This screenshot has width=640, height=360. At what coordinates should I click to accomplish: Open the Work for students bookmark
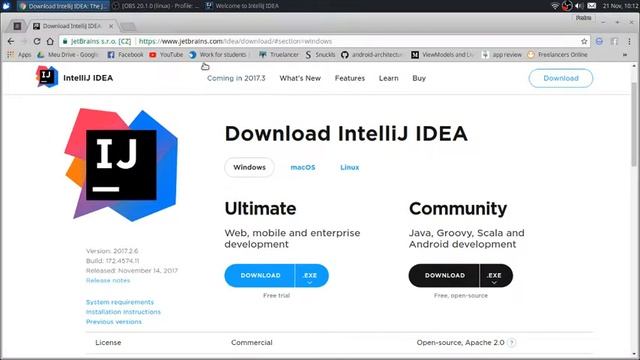tap(218, 55)
